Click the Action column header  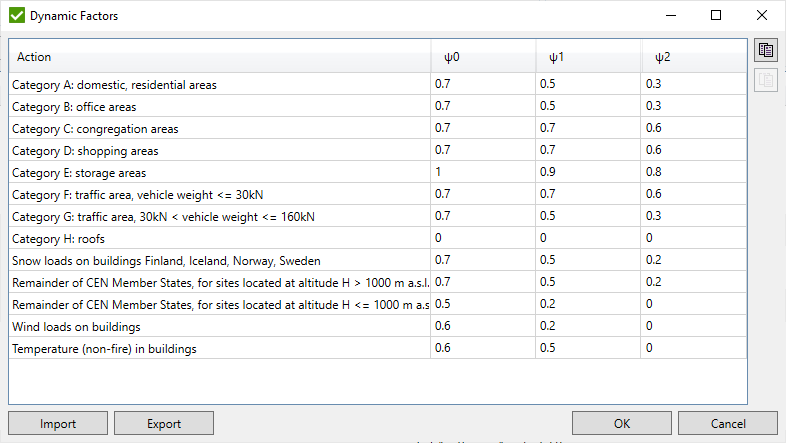(x=220, y=57)
